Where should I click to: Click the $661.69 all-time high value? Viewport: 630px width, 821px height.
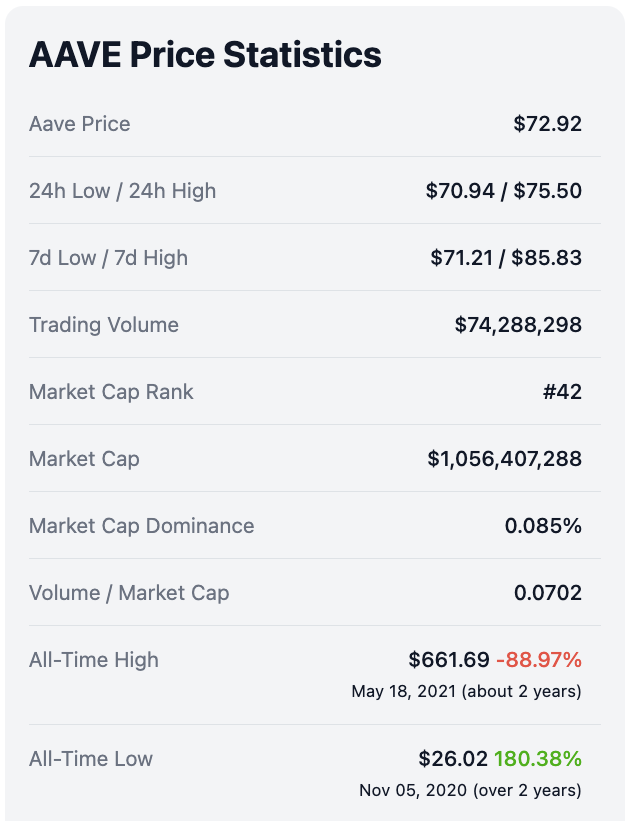(x=449, y=660)
